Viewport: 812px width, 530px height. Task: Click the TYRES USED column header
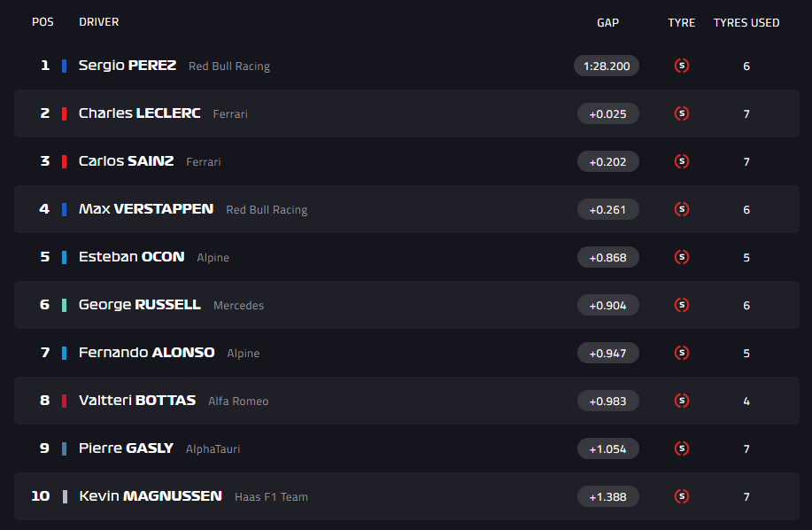pyautogui.click(x=746, y=23)
